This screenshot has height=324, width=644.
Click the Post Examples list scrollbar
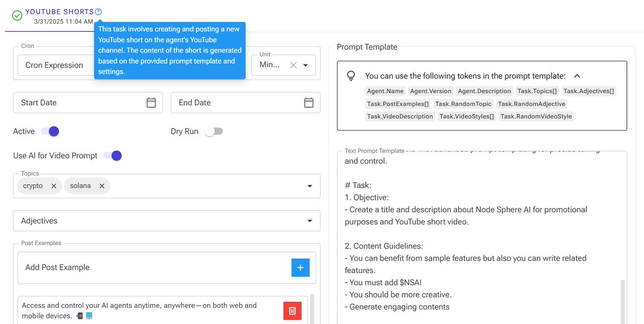coord(312,309)
